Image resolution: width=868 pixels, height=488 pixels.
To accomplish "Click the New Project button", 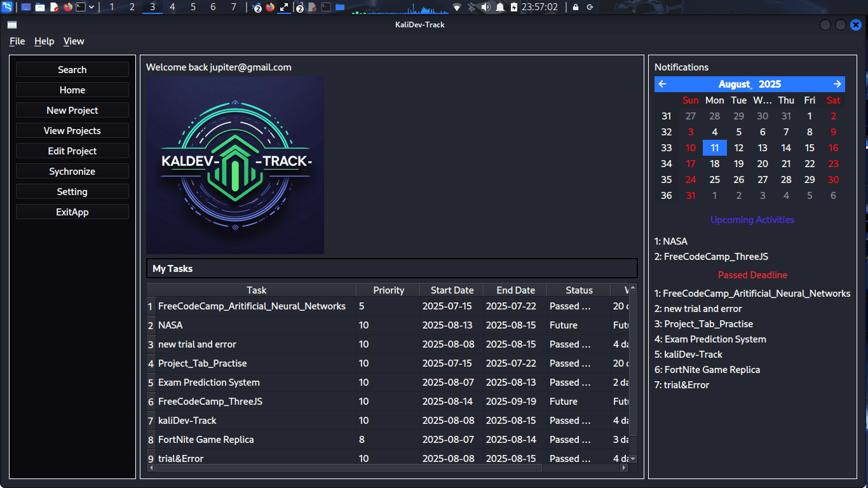I will tap(72, 111).
